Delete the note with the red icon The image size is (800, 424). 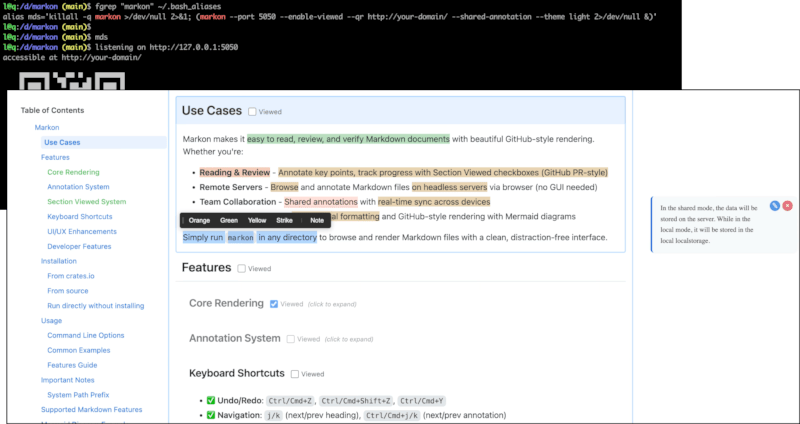[788, 205]
